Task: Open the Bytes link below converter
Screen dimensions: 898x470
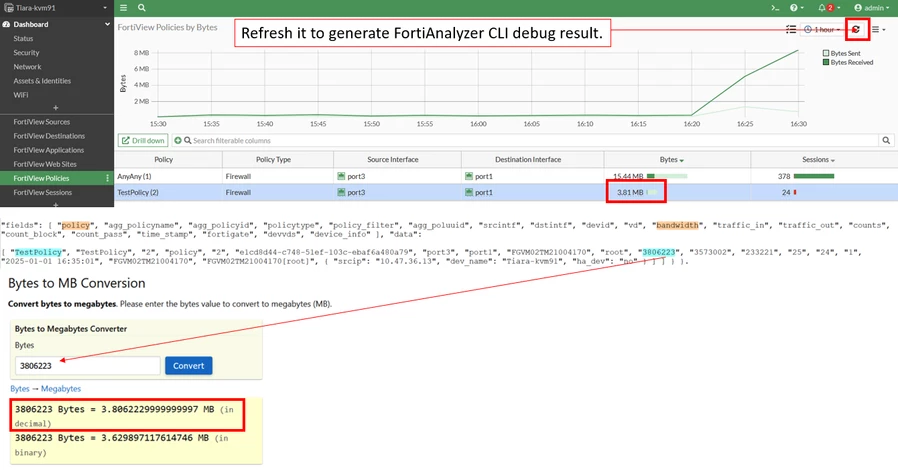Action: click(19, 389)
